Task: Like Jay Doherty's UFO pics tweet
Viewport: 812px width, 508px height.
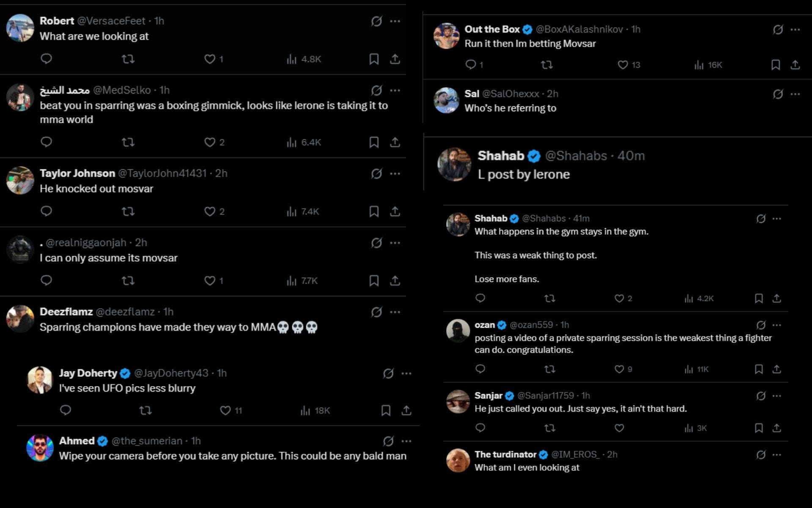Action: pos(225,410)
